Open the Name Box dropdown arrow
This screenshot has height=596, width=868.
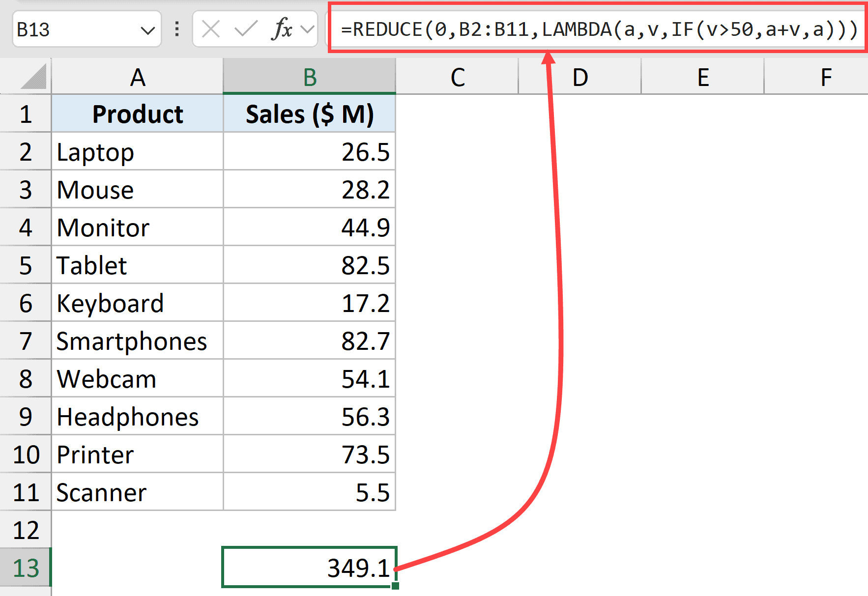point(148,29)
